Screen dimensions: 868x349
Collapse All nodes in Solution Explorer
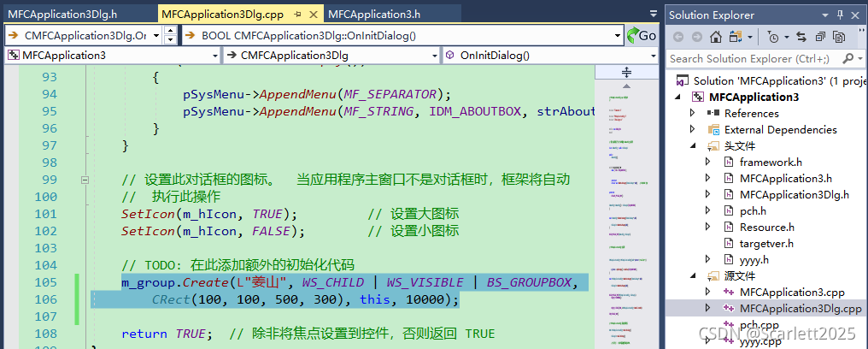tap(820, 37)
